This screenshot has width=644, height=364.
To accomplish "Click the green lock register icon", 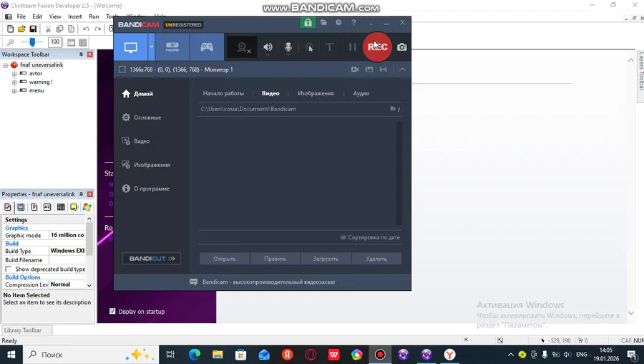I will coord(308,23).
